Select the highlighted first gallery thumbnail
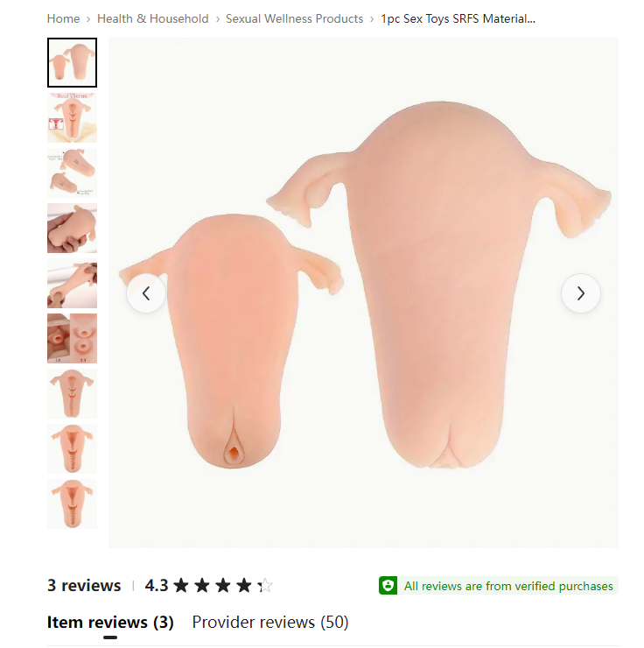Viewport: 644px width, 648px height. pos(73,62)
